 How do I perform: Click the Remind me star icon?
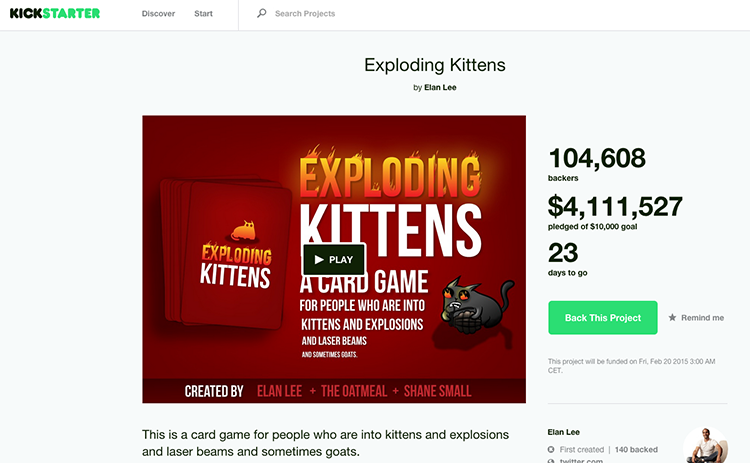coord(673,318)
